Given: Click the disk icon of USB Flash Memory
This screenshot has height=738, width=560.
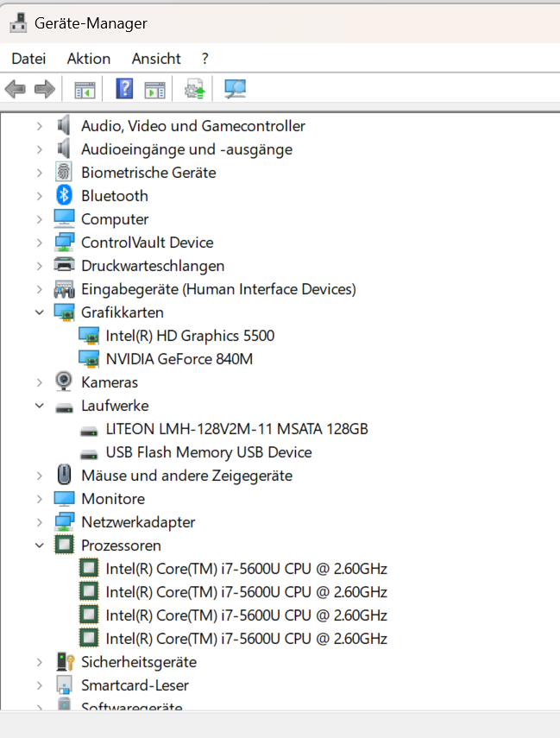Looking at the screenshot, I should click(89, 454).
